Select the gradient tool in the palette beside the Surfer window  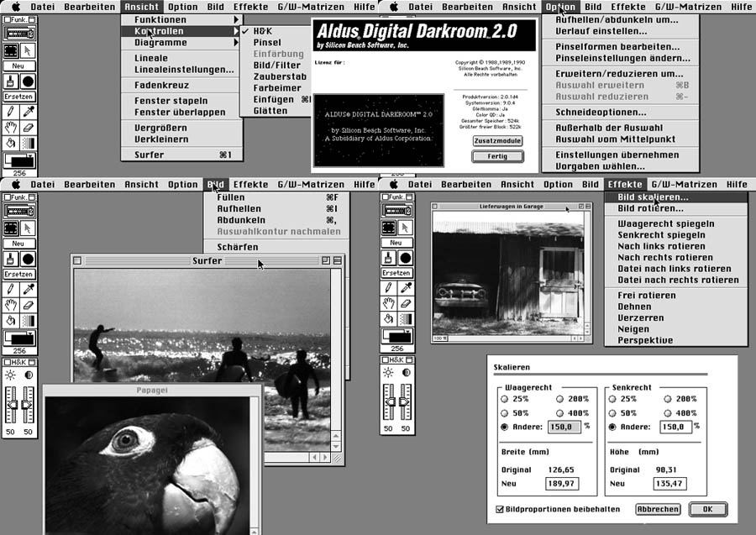pyautogui.click(x=28, y=321)
